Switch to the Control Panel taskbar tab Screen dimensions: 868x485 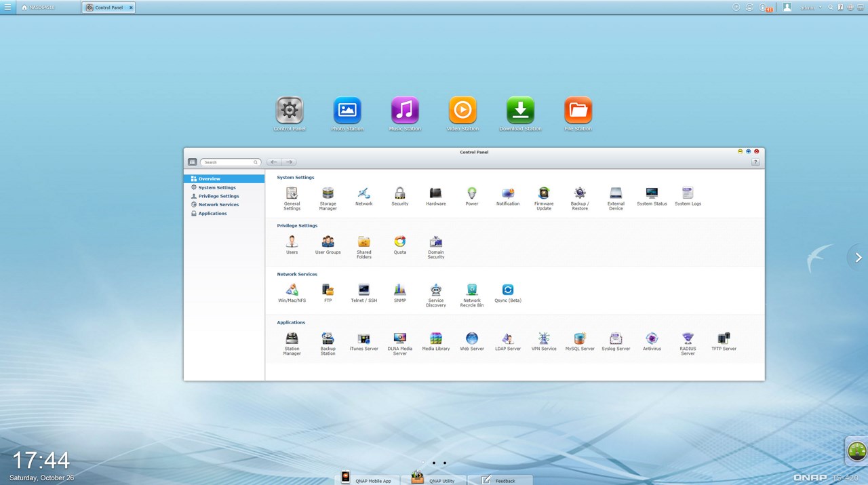click(108, 7)
